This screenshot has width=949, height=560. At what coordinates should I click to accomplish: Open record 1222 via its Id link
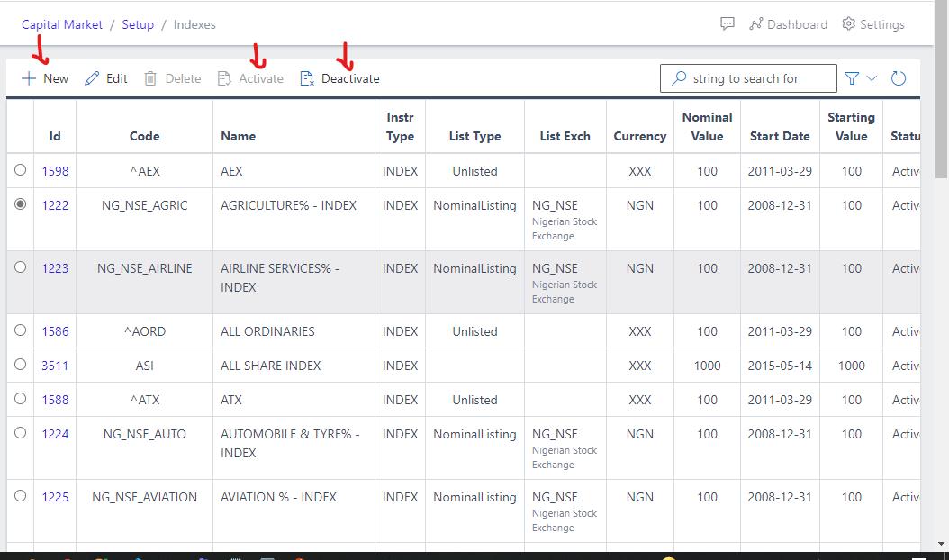[56, 204]
